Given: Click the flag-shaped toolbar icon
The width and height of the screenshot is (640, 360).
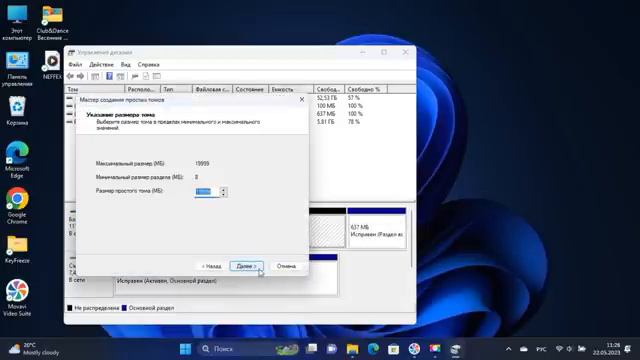Looking at the screenshot, I should (x=135, y=76).
